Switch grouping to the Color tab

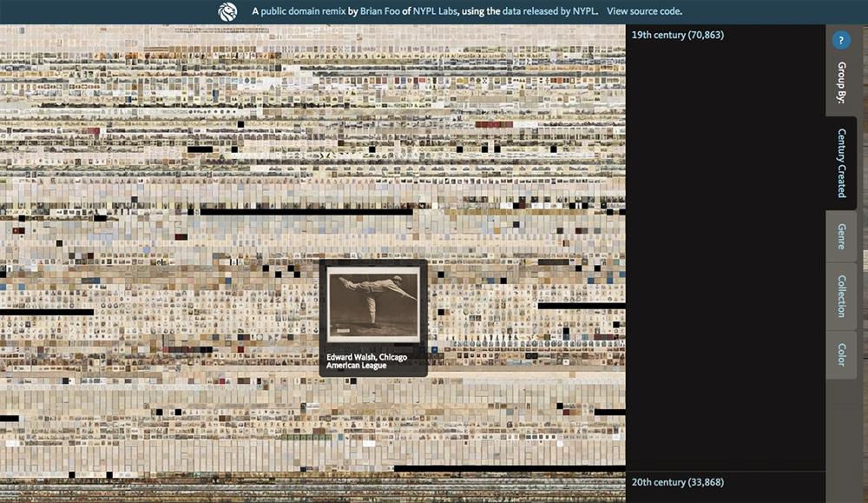[841, 354]
